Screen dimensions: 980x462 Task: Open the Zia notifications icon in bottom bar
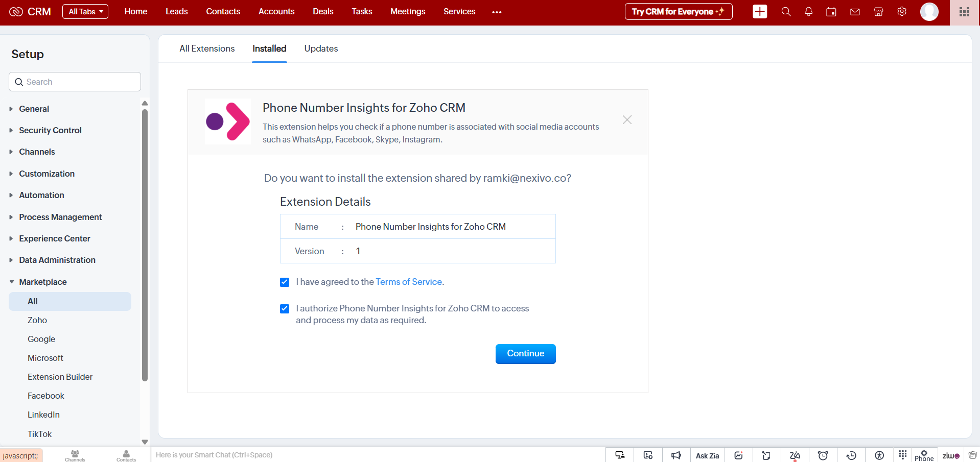(795, 455)
